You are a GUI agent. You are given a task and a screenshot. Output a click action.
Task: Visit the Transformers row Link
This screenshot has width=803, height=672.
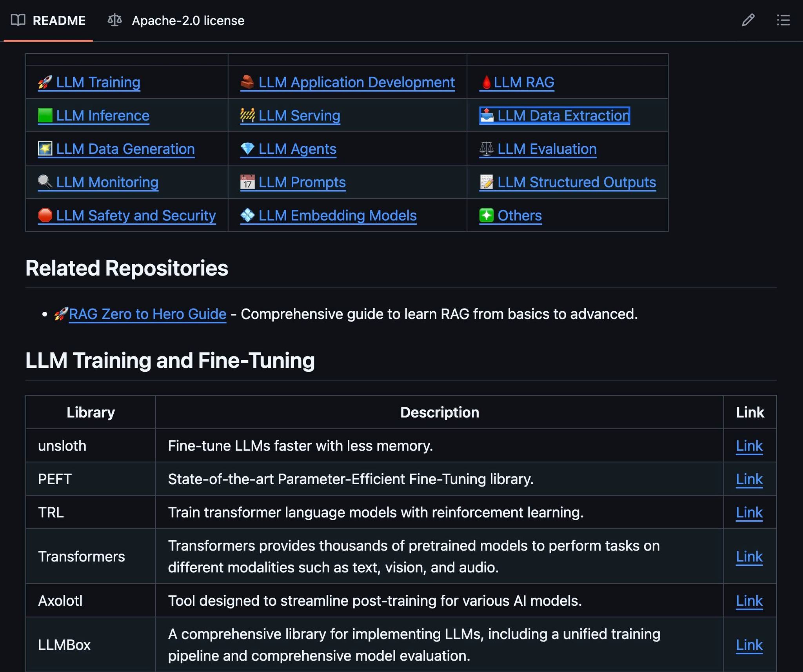pos(749,556)
